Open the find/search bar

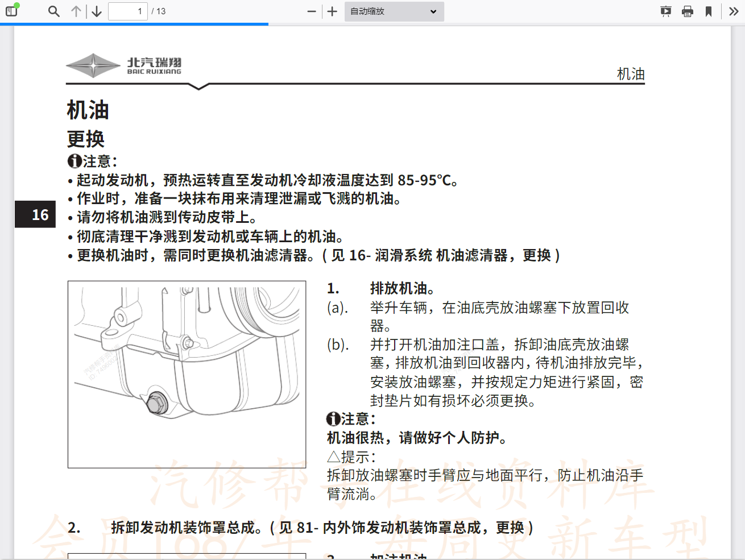pos(53,11)
